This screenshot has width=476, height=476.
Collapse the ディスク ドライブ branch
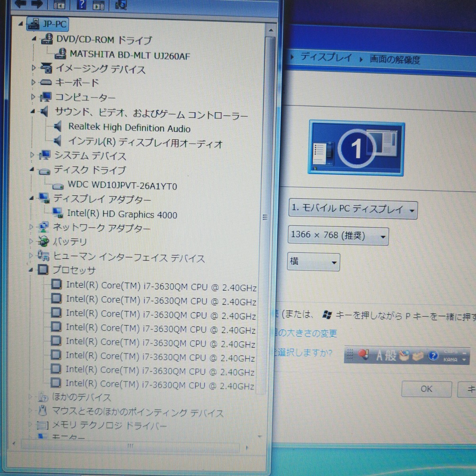click(32, 170)
